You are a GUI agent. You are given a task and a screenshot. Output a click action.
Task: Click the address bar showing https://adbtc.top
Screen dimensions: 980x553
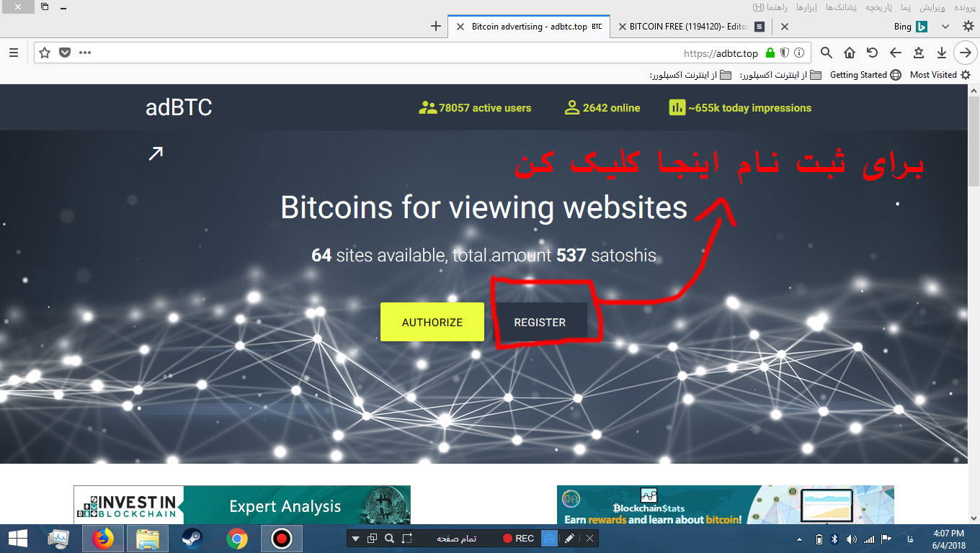[422, 53]
